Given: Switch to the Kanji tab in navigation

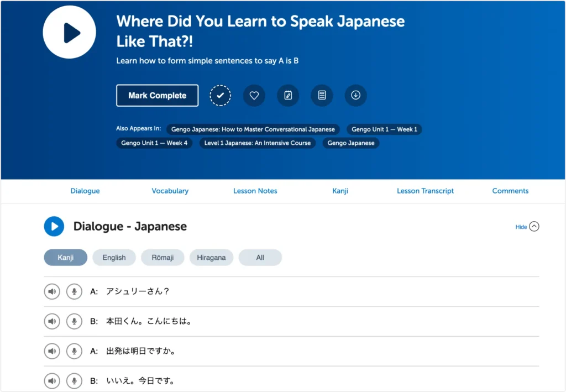Looking at the screenshot, I should coord(340,191).
